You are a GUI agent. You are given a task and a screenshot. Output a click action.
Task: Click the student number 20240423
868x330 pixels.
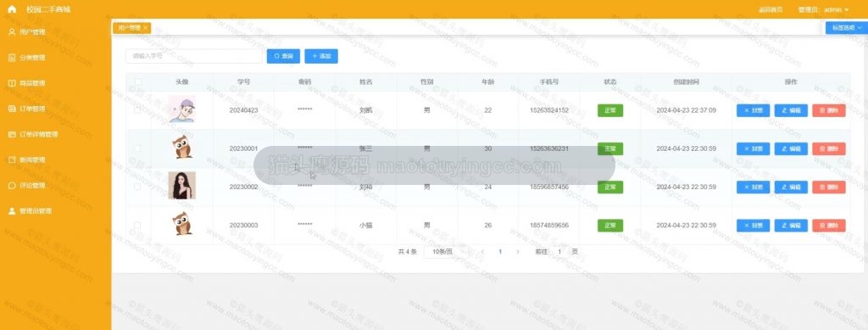[243, 110]
